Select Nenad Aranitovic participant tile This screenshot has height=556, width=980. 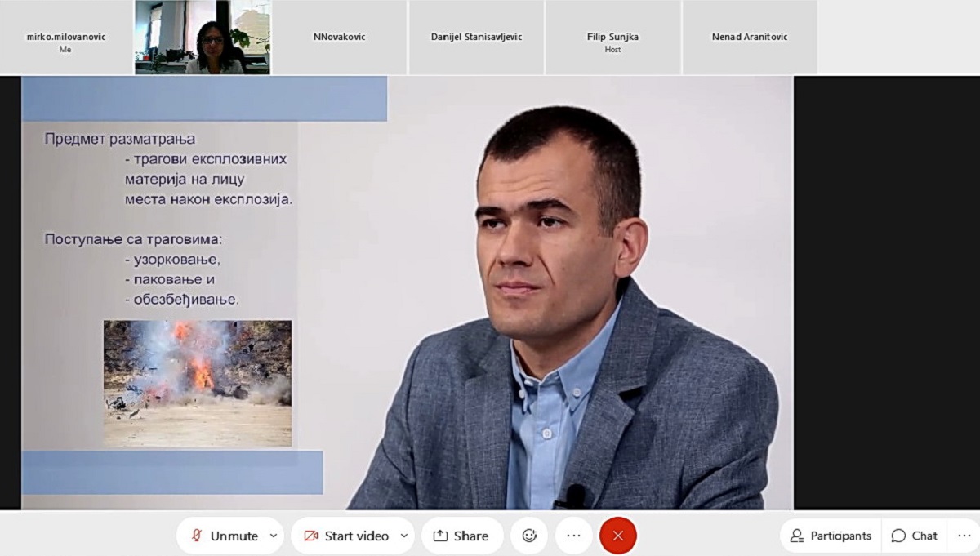750,38
